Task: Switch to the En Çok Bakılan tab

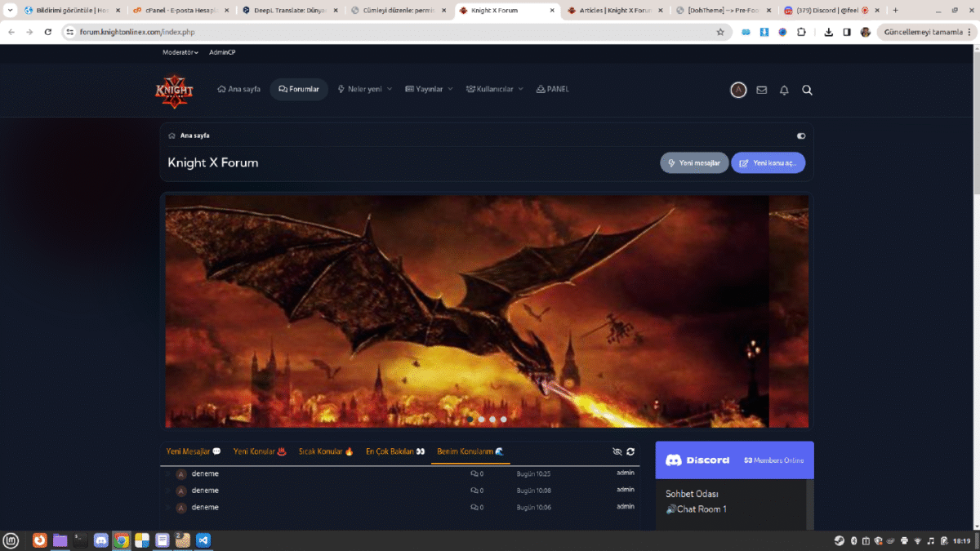Action: click(x=395, y=451)
